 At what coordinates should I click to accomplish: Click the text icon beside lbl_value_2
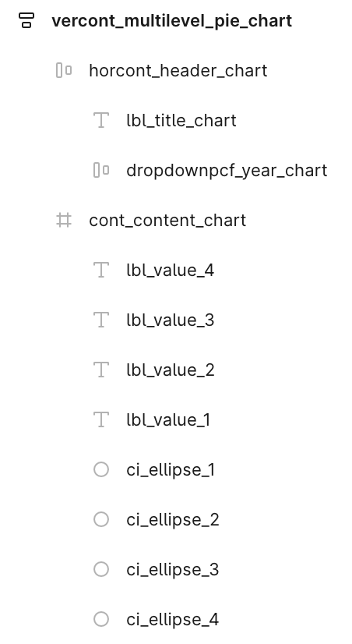coord(101,370)
